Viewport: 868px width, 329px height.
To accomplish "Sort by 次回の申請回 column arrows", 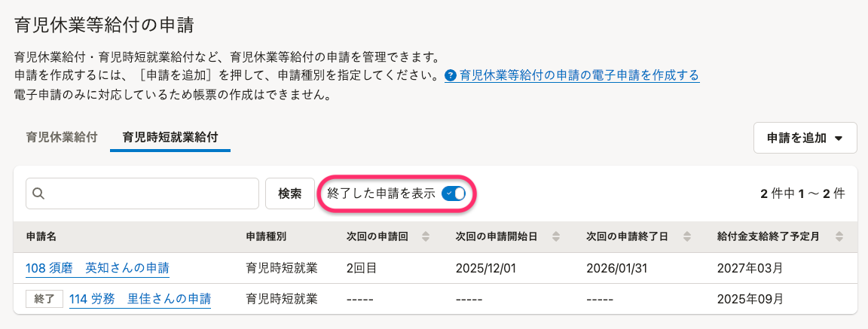I will (x=426, y=236).
